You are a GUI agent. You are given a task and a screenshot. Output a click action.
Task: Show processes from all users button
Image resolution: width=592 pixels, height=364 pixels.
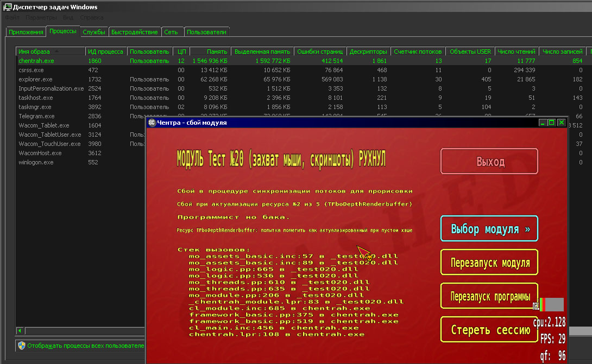[81, 346]
